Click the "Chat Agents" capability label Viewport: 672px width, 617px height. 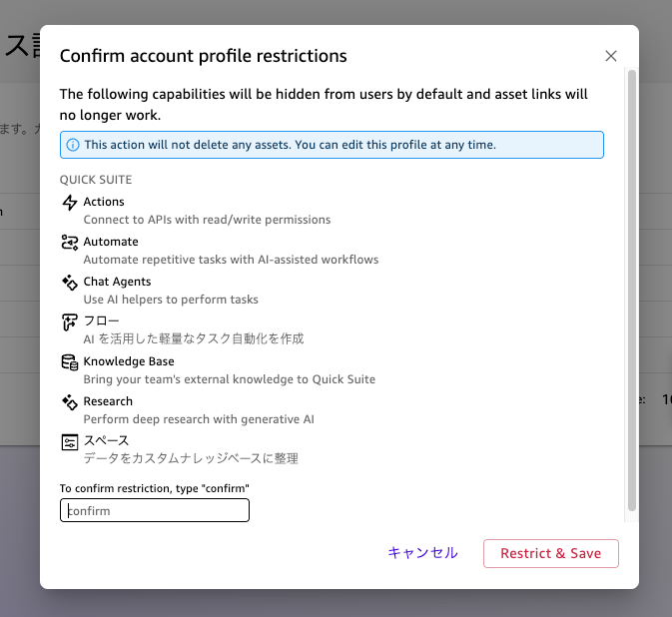point(117,282)
